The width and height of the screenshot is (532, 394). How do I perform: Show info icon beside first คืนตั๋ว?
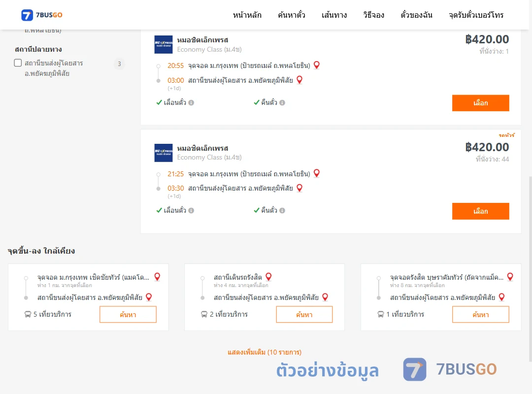[282, 102]
